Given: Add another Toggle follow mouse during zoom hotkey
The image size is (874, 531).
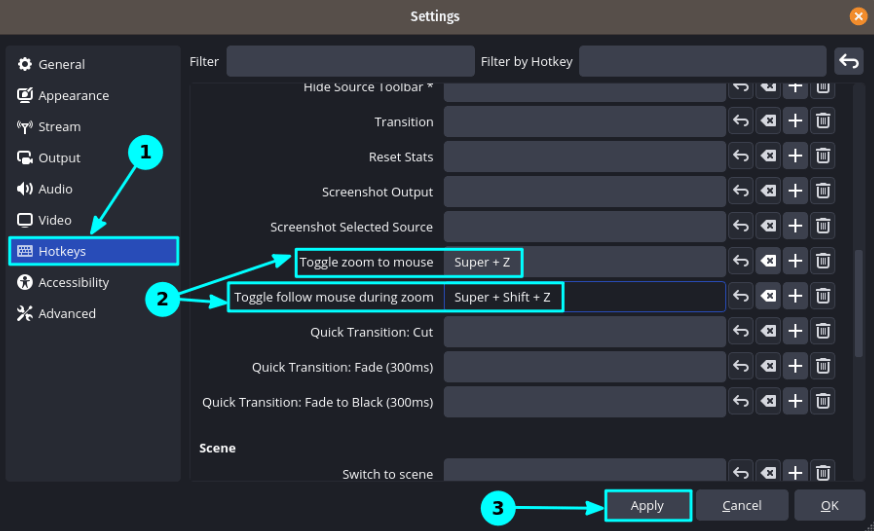Looking at the screenshot, I should [795, 296].
